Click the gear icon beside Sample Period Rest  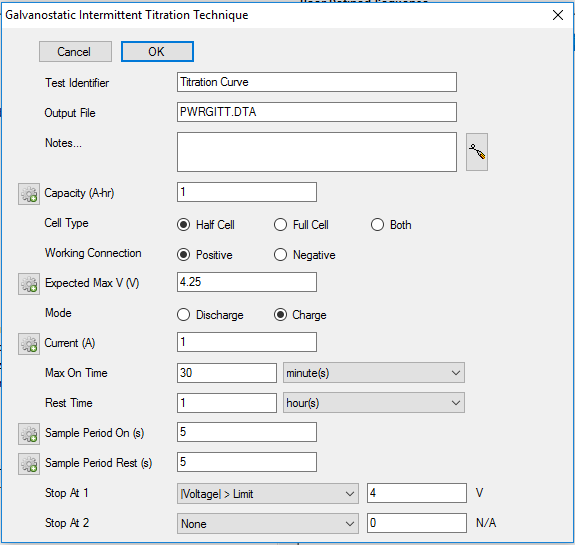click(x=29, y=464)
